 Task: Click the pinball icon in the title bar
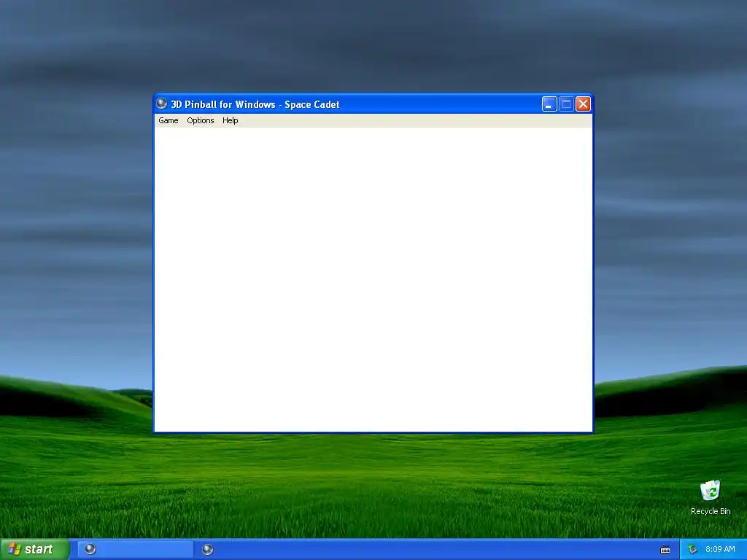click(161, 104)
